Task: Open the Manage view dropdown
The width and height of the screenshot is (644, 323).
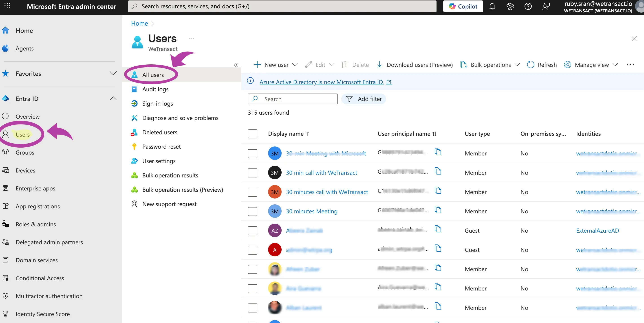Action: [591, 65]
